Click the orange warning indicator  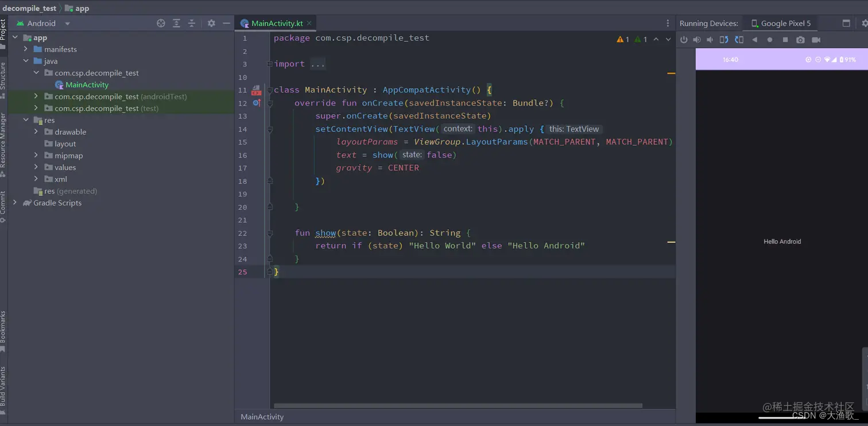[623, 40]
